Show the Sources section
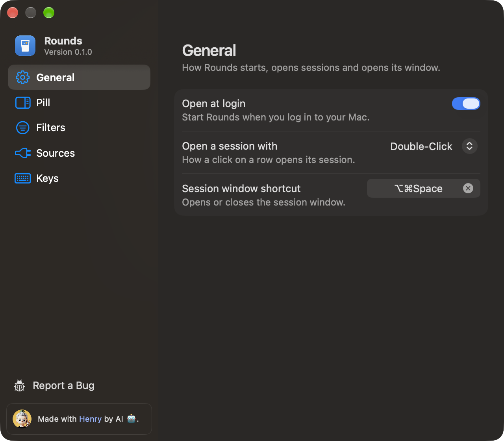 (79, 153)
